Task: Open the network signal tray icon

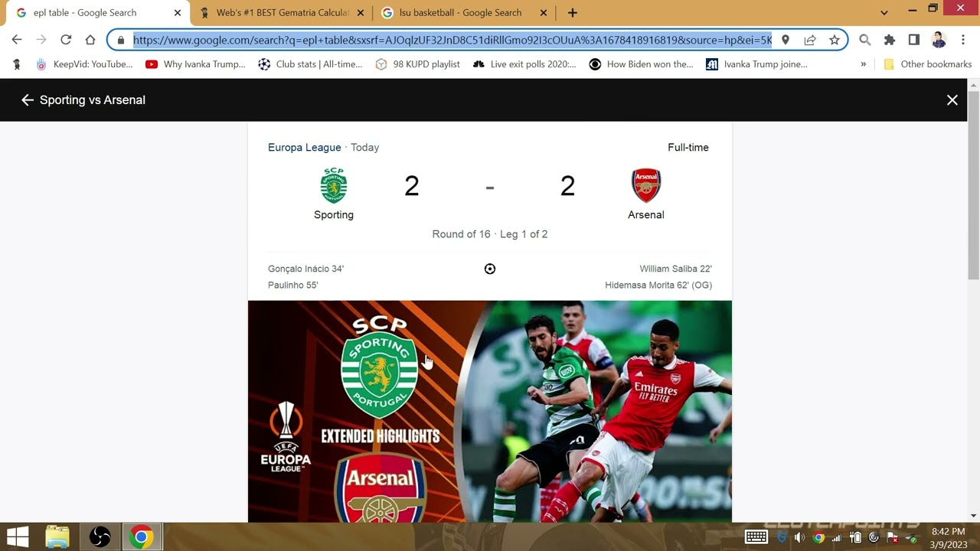Action: 837,538
